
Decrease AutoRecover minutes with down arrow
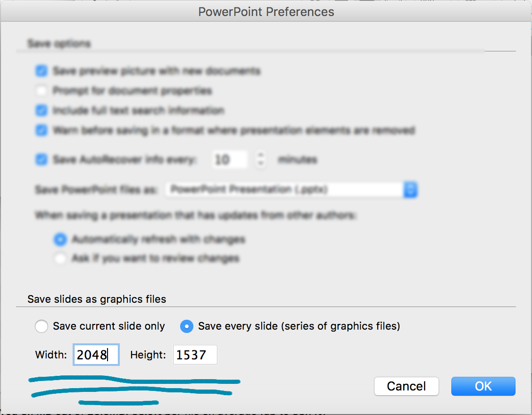pyautogui.click(x=260, y=165)
